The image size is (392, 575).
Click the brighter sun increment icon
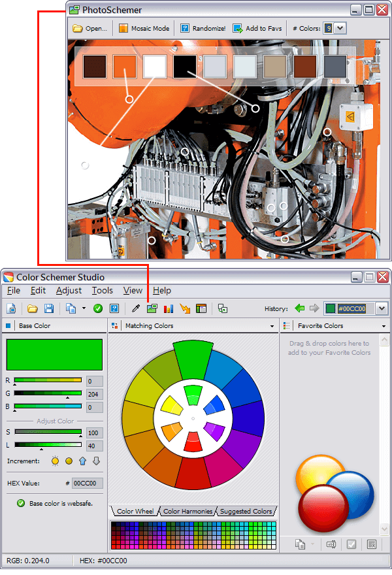tap(55, 461)
